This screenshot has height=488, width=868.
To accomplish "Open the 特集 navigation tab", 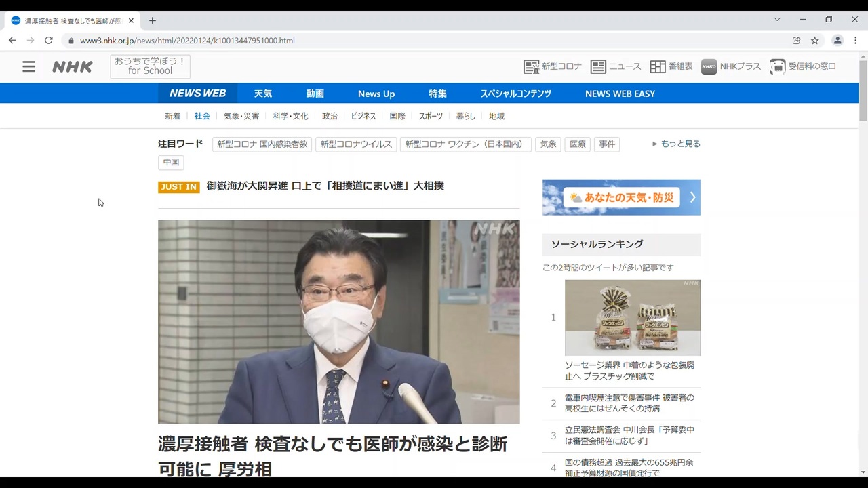I will pyautogui.click(x=437, y=94).
